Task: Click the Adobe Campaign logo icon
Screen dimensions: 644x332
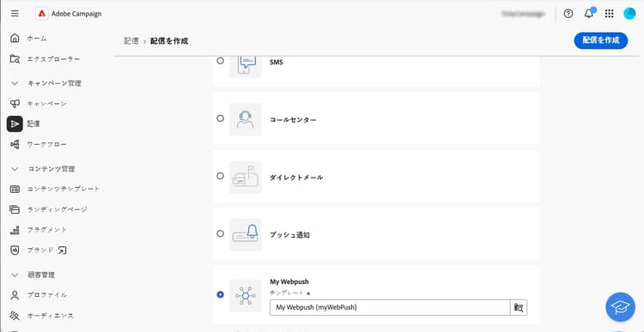Action: [x=41, y=14]
